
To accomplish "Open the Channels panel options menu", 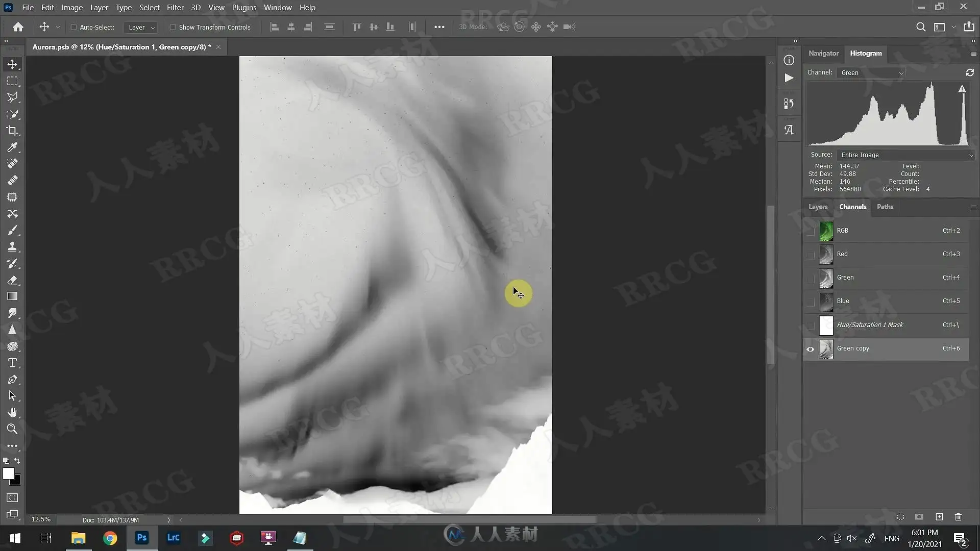I will pyautogui.click(x=973, y=207).
